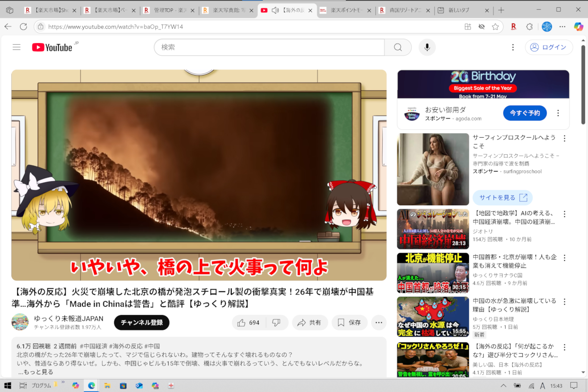Viewport: 588px width, 392px height.
Task: Click the browser address bar URL
Action: (x=116, y=26)
